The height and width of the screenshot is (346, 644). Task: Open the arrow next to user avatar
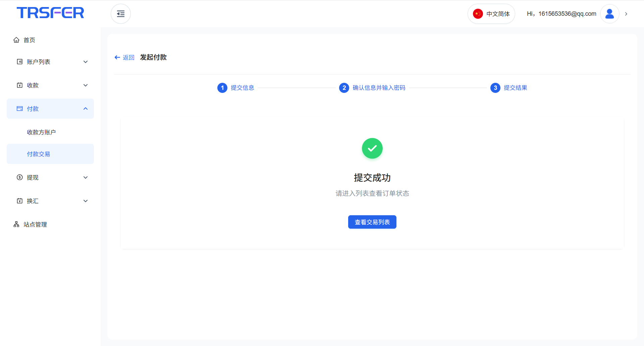click(x=626, y=14)
